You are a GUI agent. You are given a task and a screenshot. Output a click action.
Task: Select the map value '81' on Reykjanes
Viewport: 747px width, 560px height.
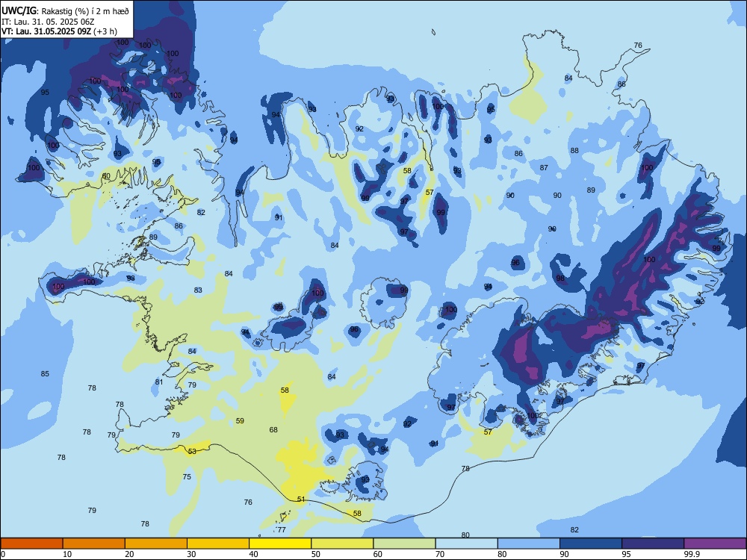[159, 382]
